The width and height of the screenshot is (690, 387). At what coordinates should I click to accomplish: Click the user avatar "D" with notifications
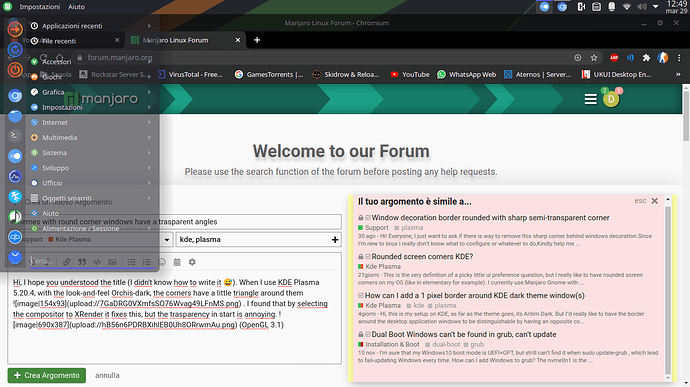[x=611, y=99]
